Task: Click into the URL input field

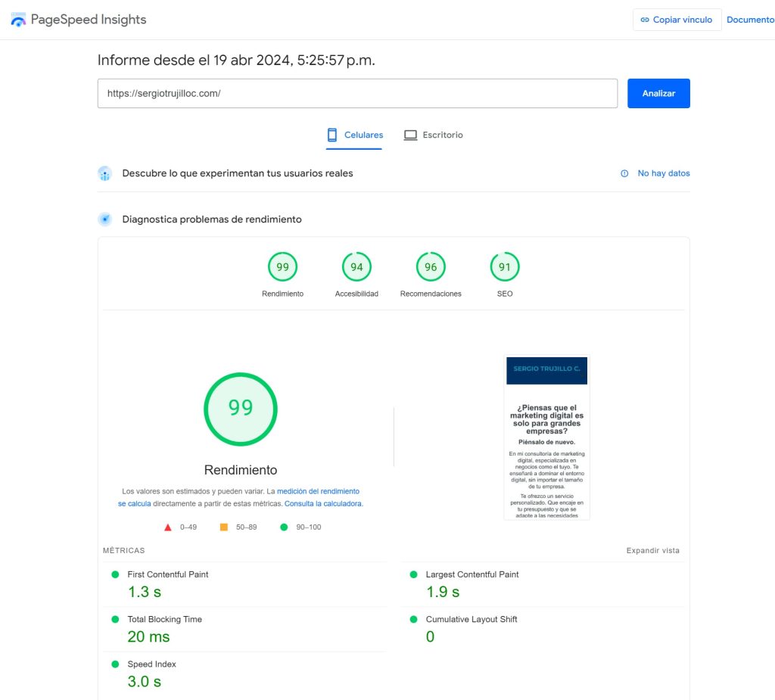Action: (357, 93)
